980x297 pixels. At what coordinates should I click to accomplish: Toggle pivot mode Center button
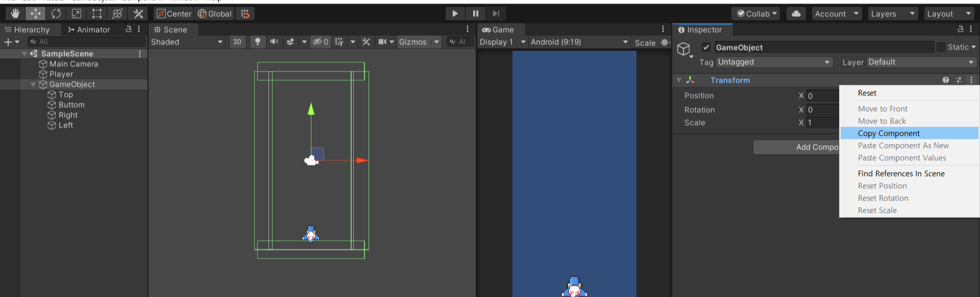[x=174, y=14]
